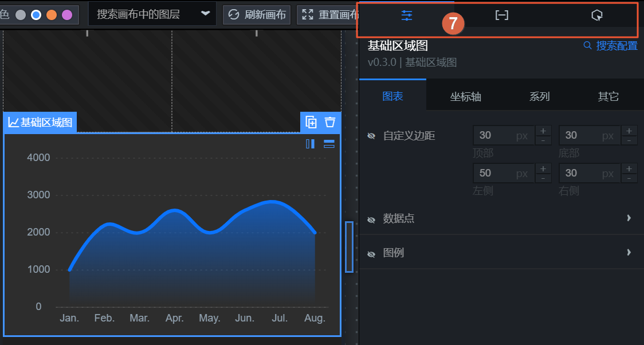Open the 搜索画布中的图层 dropdown
The height and width of the screenshot is (345, 644).
pos(152,14)
